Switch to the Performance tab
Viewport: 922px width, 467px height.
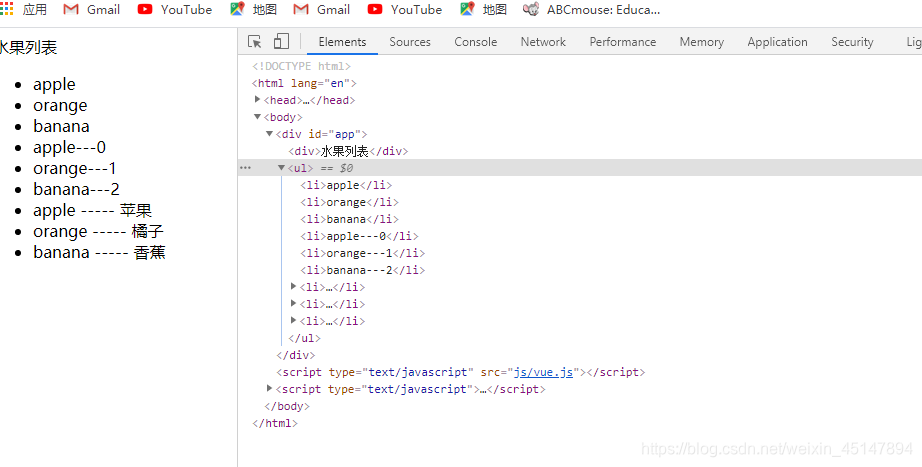coord(623,42)
